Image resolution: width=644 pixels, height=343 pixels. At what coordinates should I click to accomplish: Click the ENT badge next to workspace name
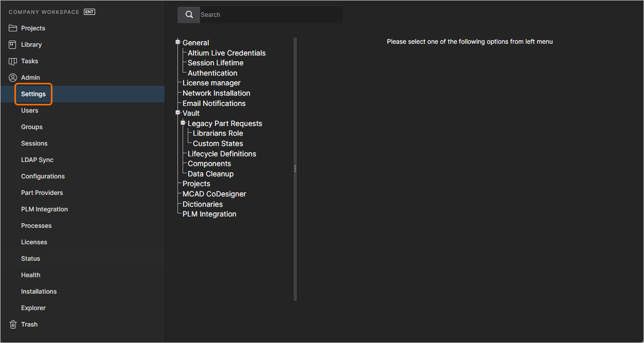click(89, 11)
